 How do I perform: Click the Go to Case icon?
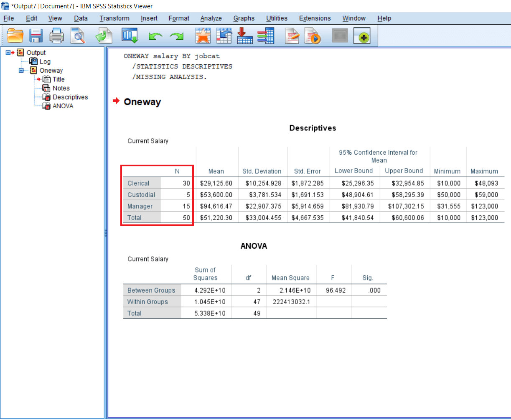tap(224, 36)
